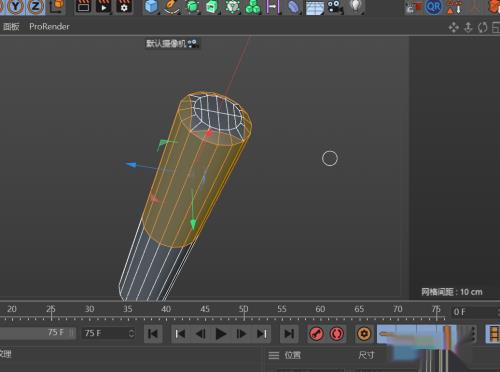Open the render settings gear clapperboard
This screenshot has height=372, width=500.
[124, 6]
